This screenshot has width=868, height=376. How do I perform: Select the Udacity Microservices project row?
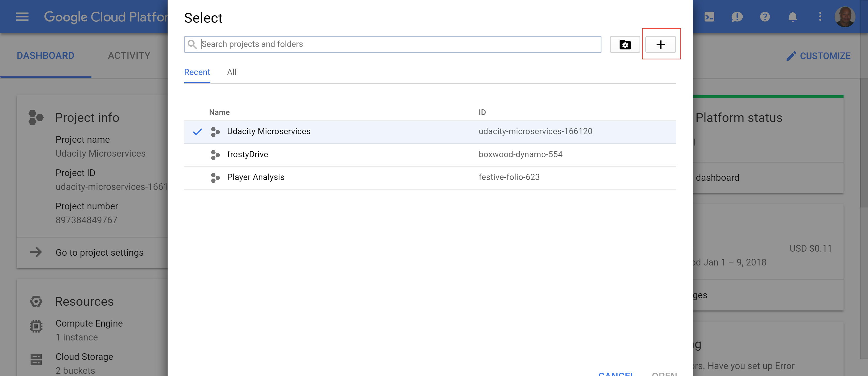tap(430, 132)
